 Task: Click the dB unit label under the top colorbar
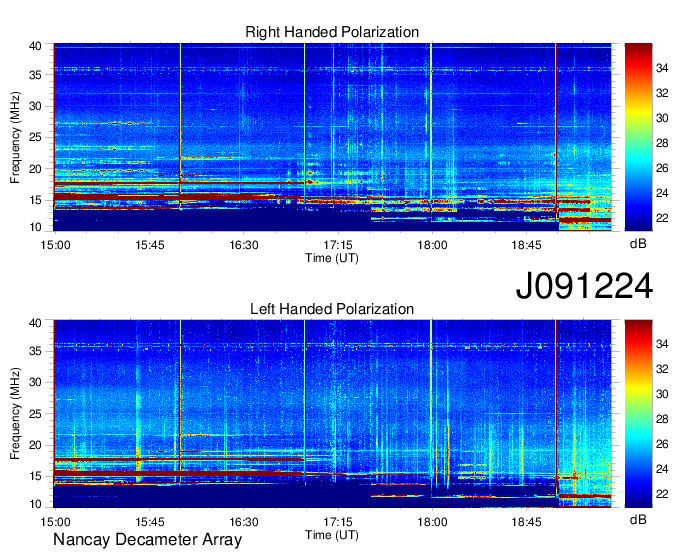pyautogui.click(x=638, y=244)
